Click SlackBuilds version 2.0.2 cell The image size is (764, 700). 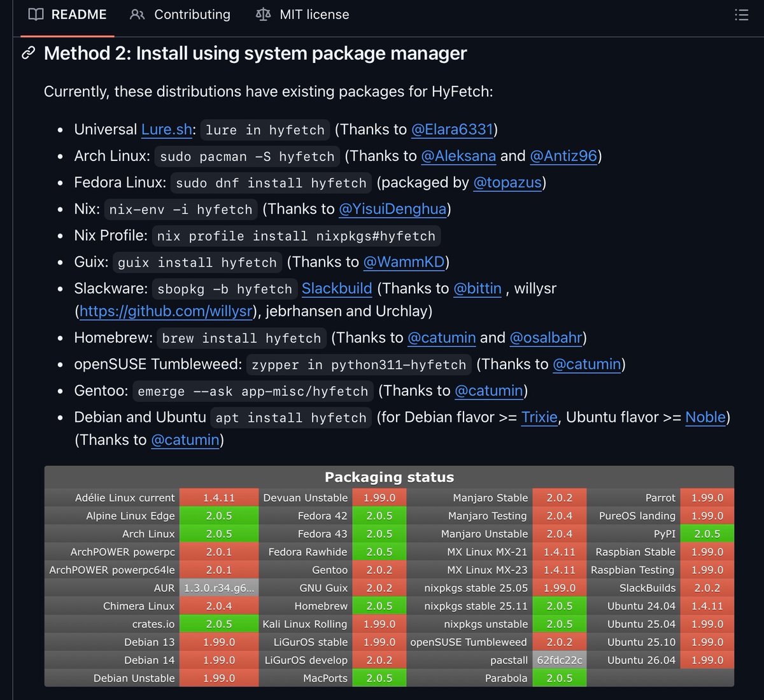[707, 588]
